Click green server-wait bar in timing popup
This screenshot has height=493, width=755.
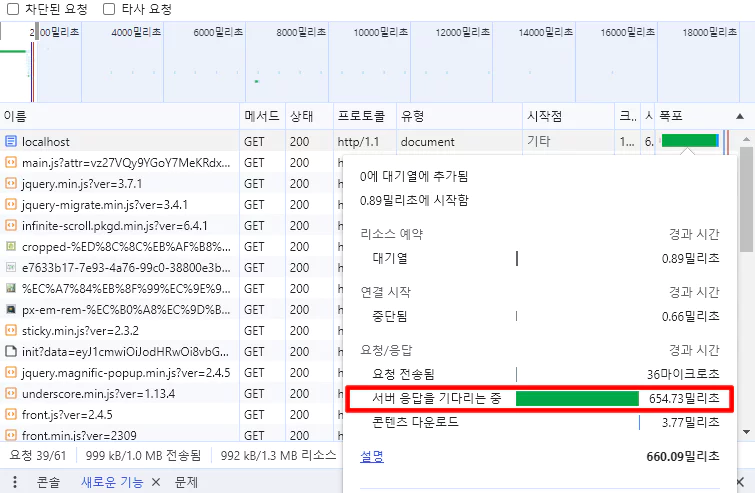tap(577, 398)
